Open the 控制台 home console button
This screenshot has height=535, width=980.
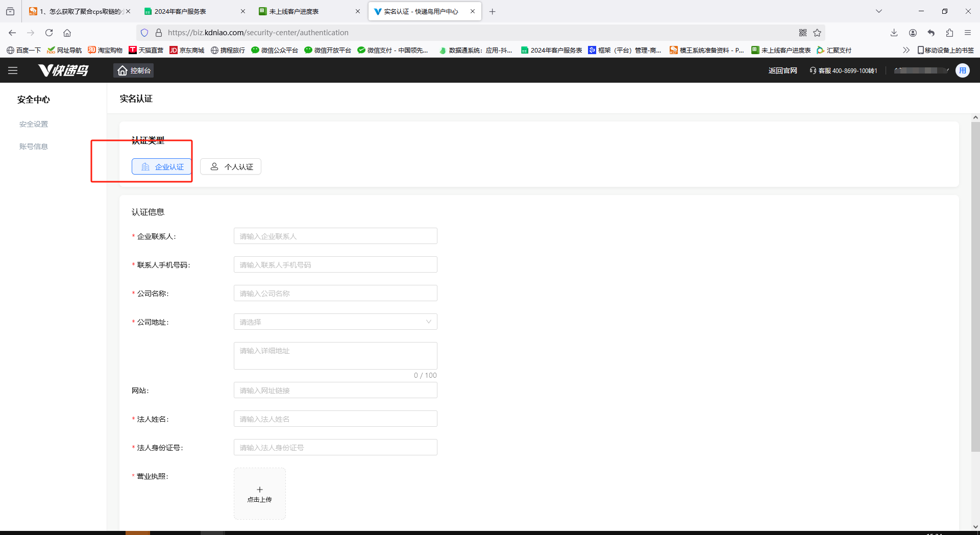(x=134, y=70)
